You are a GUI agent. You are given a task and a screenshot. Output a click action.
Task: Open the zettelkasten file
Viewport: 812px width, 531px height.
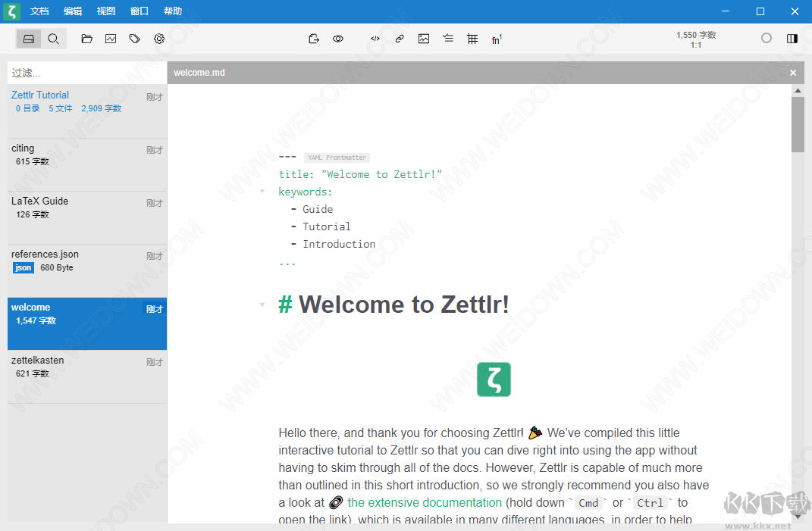pyautogui.click(x=87, y=376)
